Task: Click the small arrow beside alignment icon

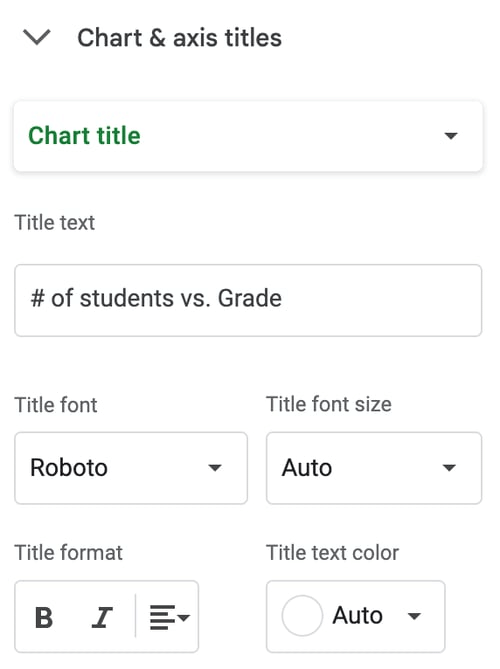Action: tap(184, 617)
